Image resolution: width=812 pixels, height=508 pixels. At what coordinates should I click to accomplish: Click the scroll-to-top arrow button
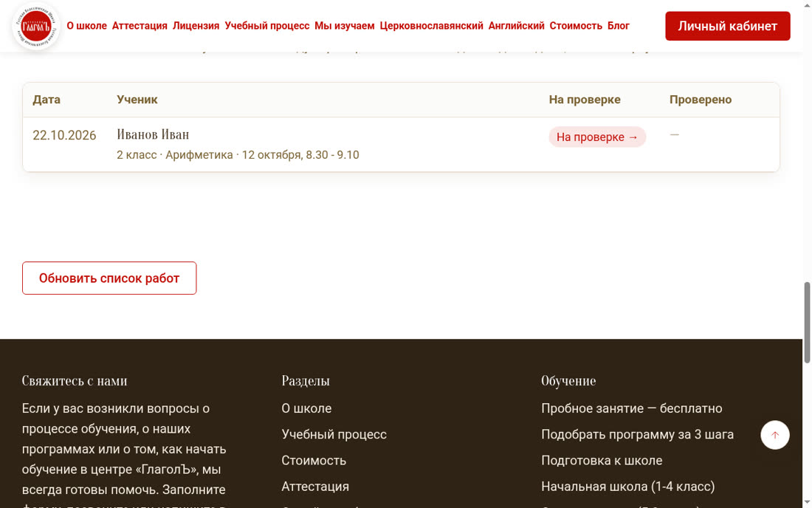coord(774,435)
